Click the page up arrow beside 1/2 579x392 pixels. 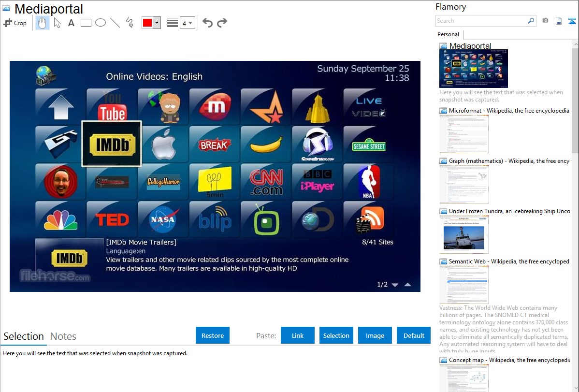[407, 285]
